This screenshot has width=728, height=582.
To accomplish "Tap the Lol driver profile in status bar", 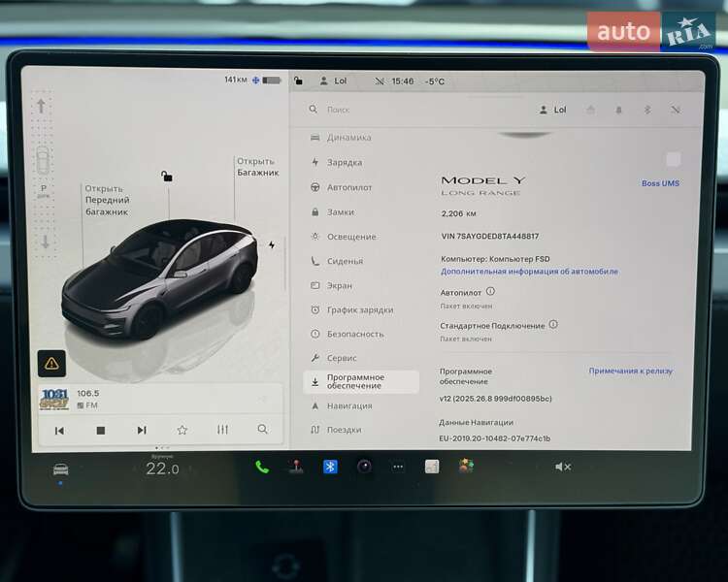I will 333,81.
